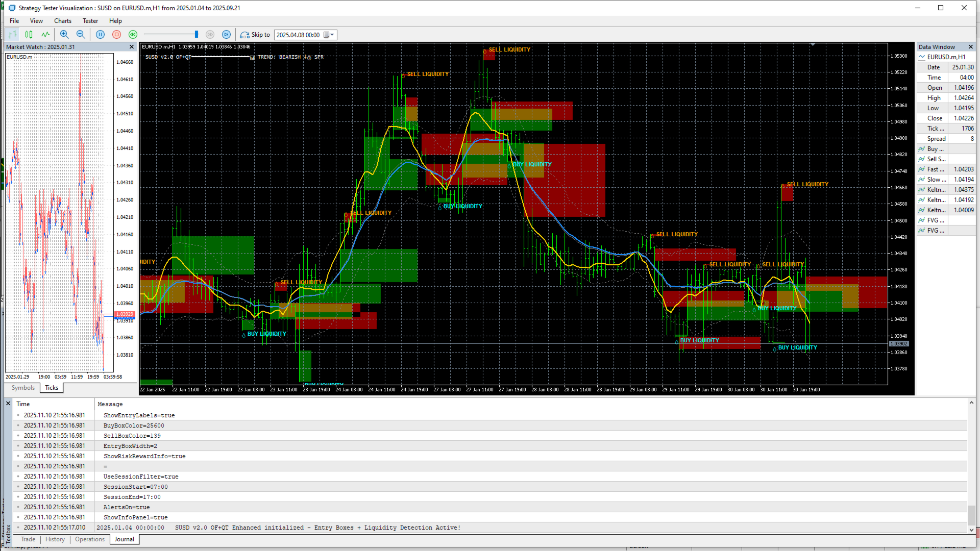Open the History tab
This screenshot has width=980, height=551.
pos(55,539)
